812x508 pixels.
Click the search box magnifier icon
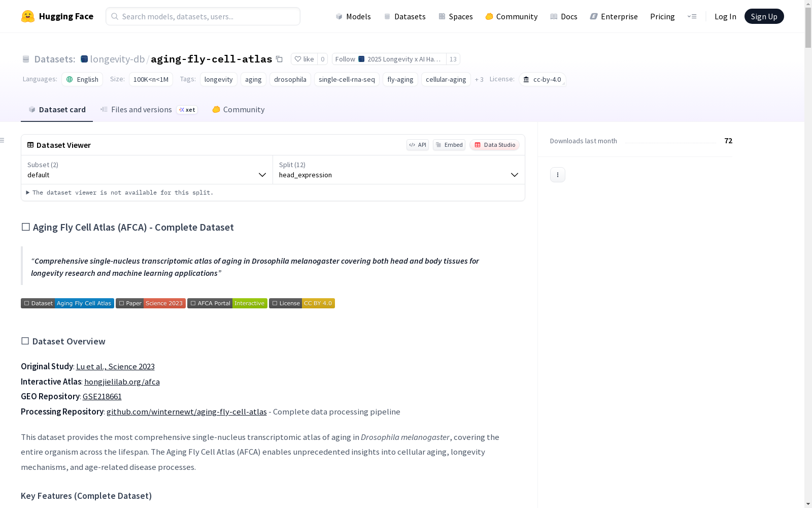[115, 16]
